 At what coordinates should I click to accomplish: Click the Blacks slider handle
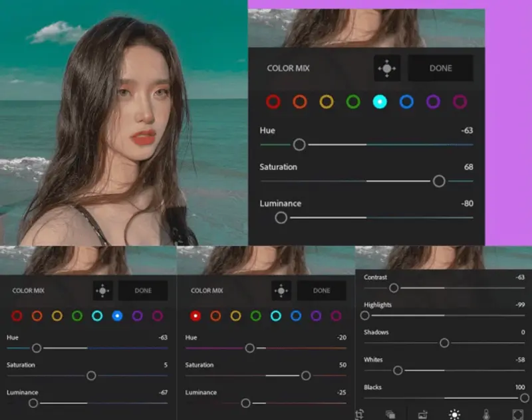(x=525, y=398)
